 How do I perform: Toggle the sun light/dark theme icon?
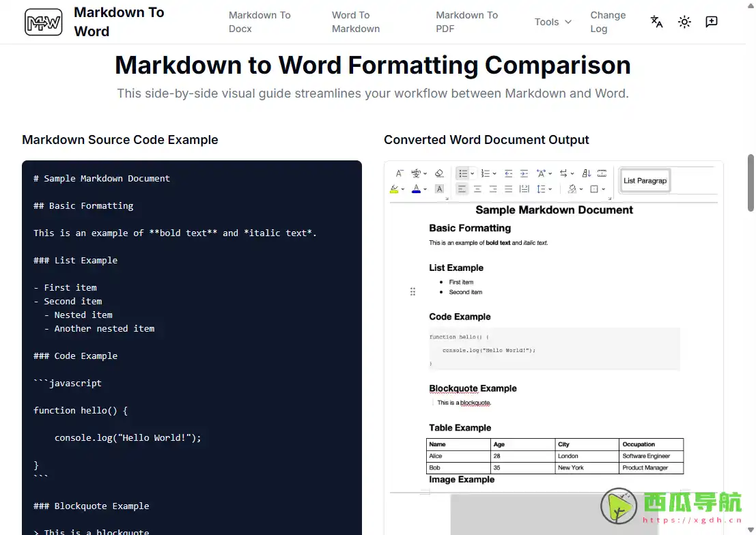684,22
